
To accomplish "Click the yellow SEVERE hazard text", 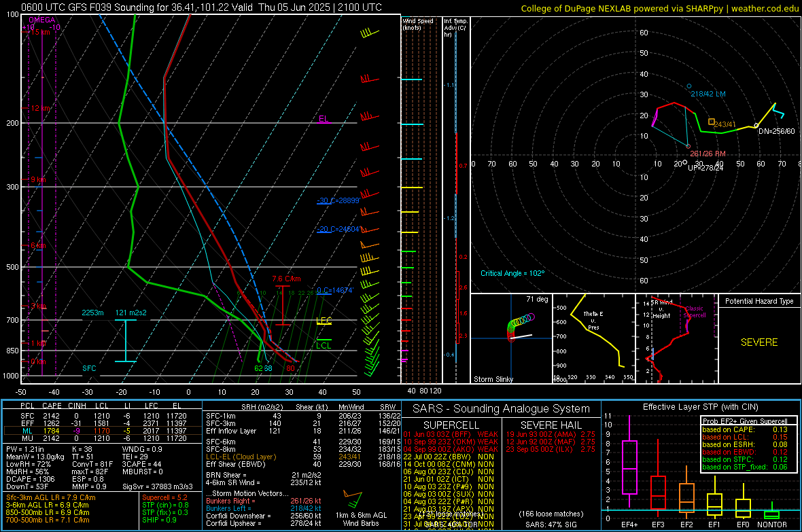I will (759, 342).
